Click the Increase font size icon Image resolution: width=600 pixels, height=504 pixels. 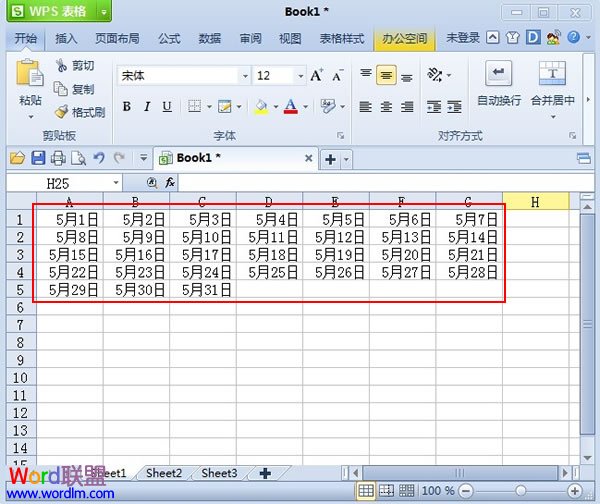pyautogui.click(x=317, y=76)
